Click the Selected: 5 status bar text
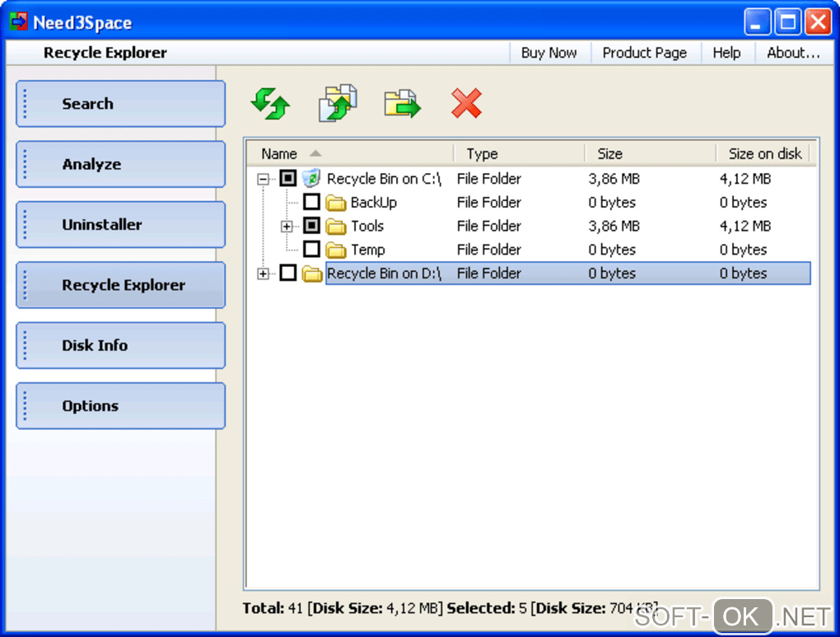840x637 pixels. click(487, 608)
